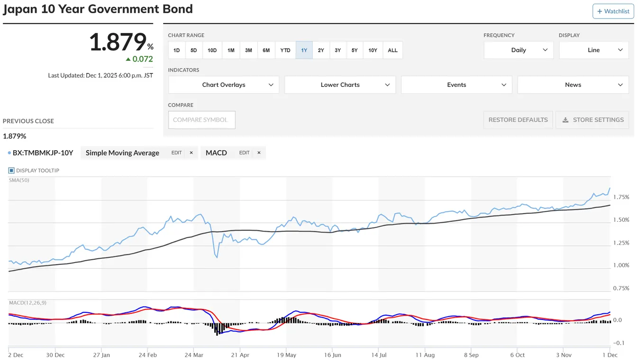
Task: Select the 3Y chart range
Action: tap(337, 50)
